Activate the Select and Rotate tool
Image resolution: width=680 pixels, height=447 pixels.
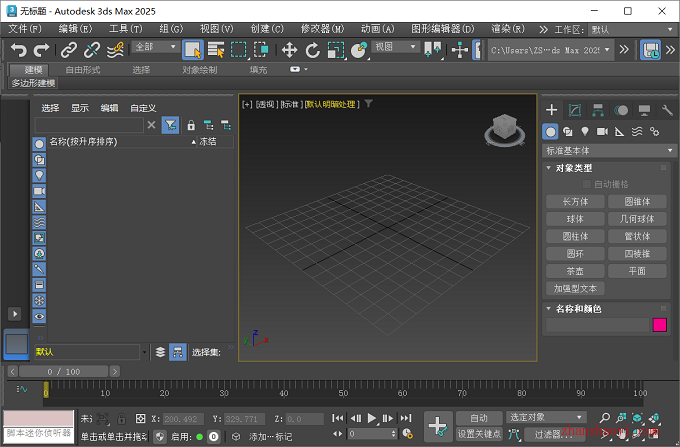[312, 50]
